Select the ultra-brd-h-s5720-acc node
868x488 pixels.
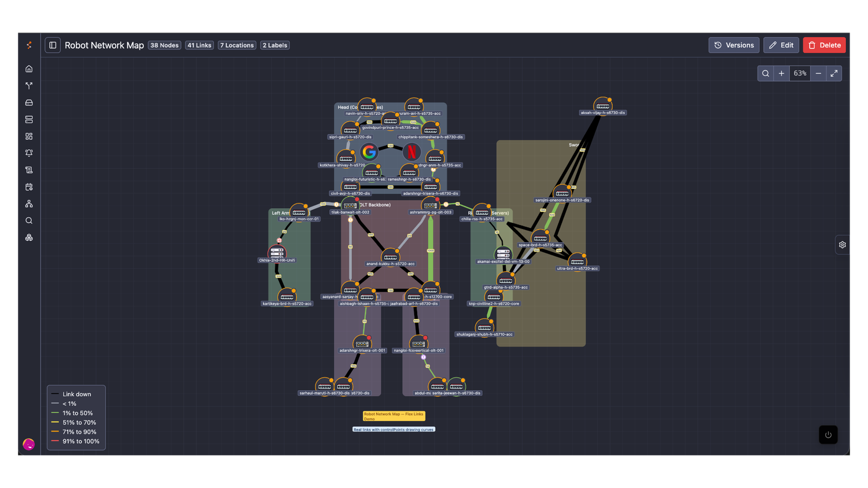tap(578, 261)
